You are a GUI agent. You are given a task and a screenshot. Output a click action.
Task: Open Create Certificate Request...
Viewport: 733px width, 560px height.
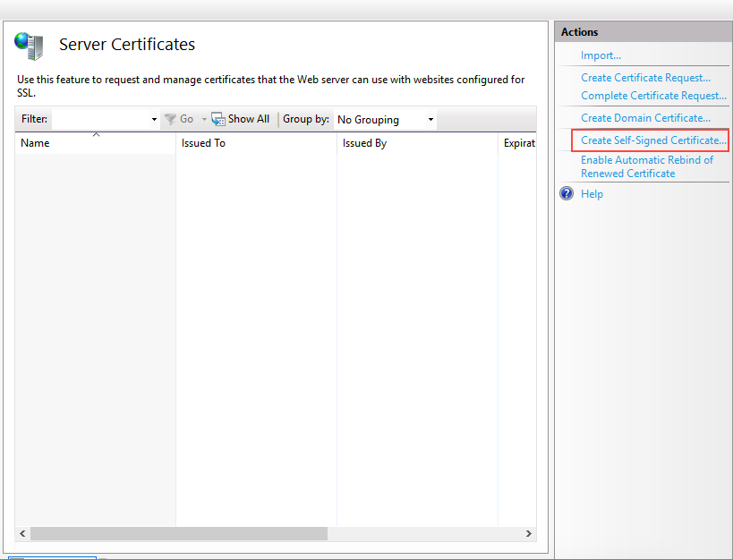click(645, 78)
